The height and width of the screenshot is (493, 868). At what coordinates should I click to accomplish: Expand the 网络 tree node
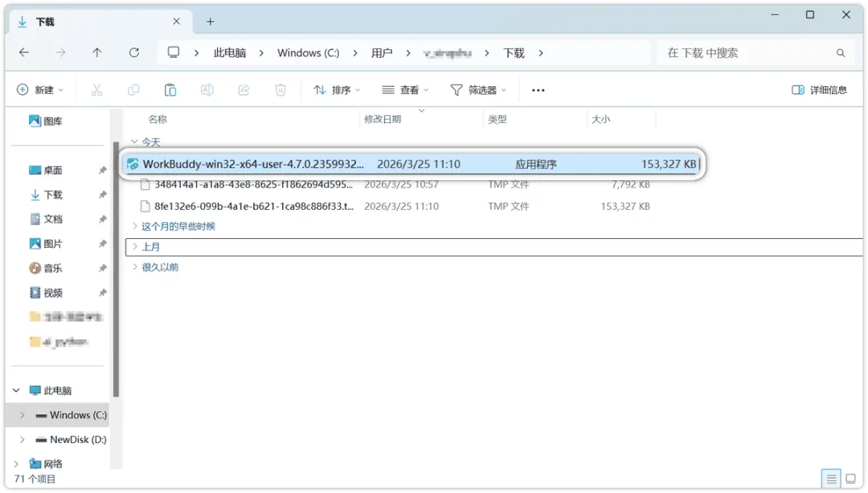coord(16,463)
